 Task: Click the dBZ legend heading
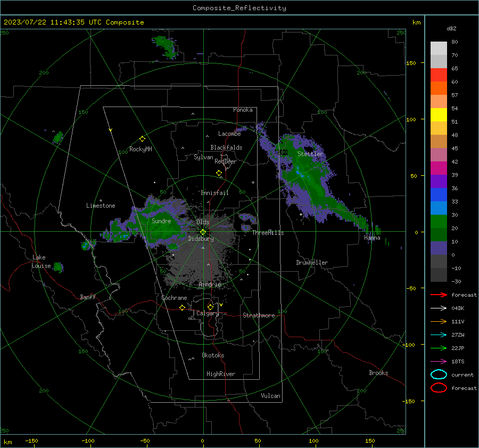tap(451, 29)
